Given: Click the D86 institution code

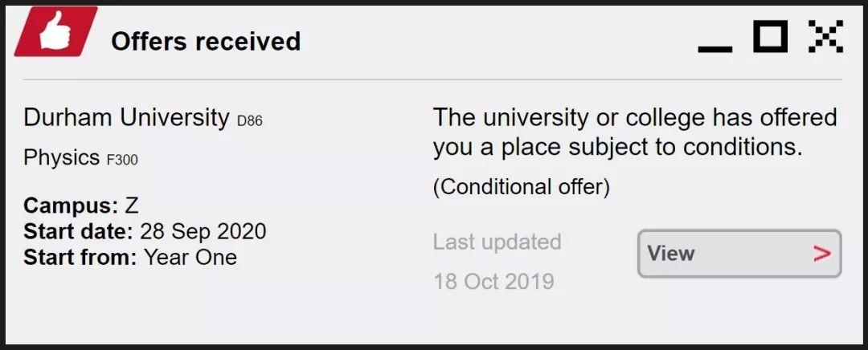Looking at the screenshot, I should pos(250,121).
